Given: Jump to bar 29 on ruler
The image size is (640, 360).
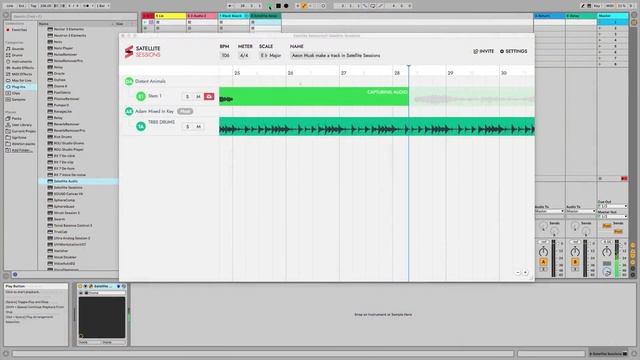Looking at the screenshot, I should point(450,73).
